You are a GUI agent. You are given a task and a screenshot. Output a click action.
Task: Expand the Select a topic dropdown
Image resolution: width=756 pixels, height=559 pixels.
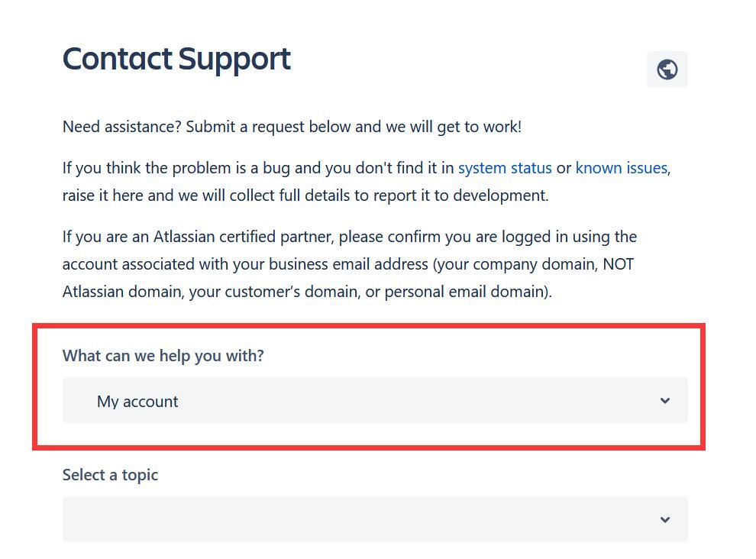click(x=375, y=519)
